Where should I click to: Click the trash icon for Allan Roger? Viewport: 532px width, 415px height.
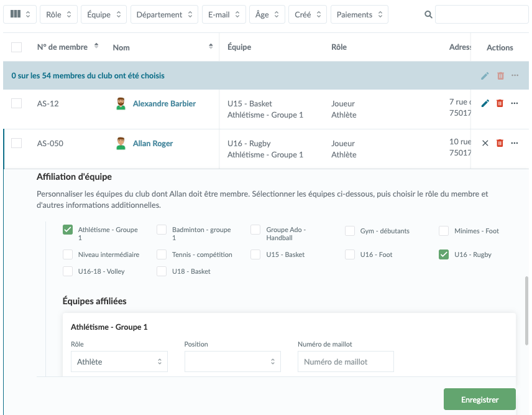tap(500, 143)
